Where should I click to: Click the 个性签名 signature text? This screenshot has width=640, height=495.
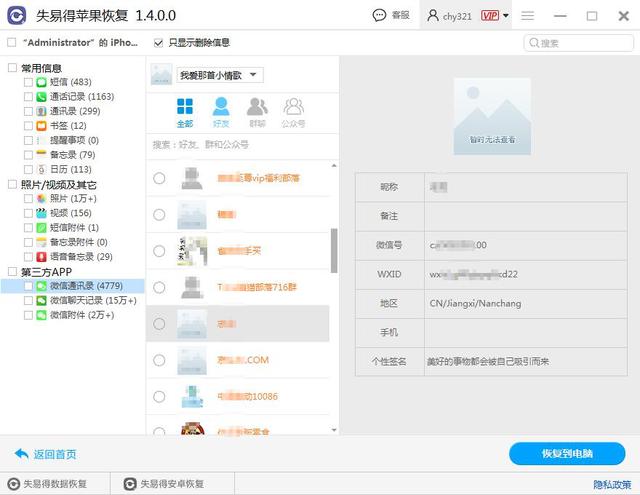(x=488, y=362)
